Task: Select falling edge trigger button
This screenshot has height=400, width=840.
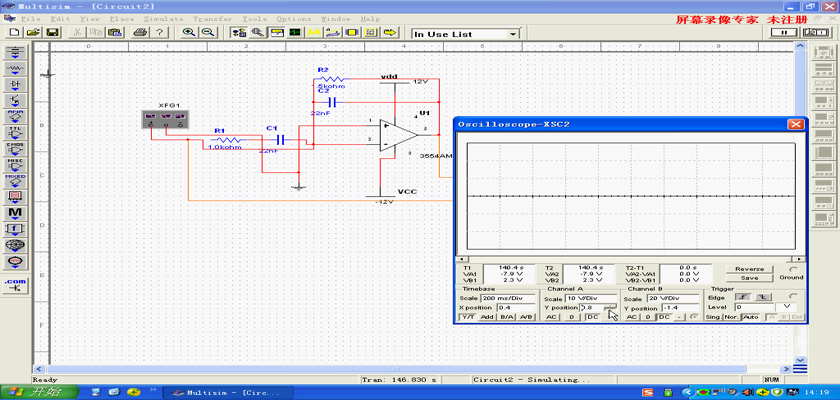Action: tap(763, 297)
